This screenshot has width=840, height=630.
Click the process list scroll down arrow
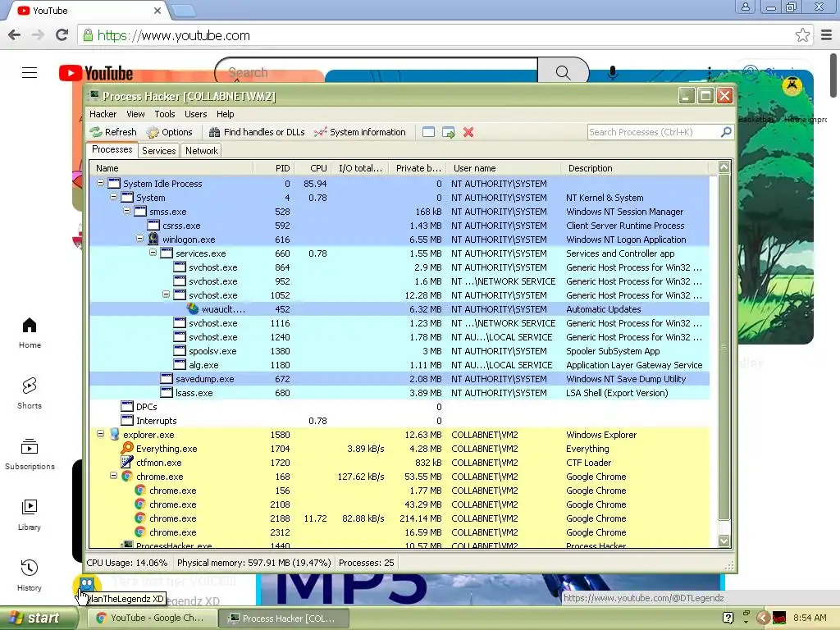724,541
